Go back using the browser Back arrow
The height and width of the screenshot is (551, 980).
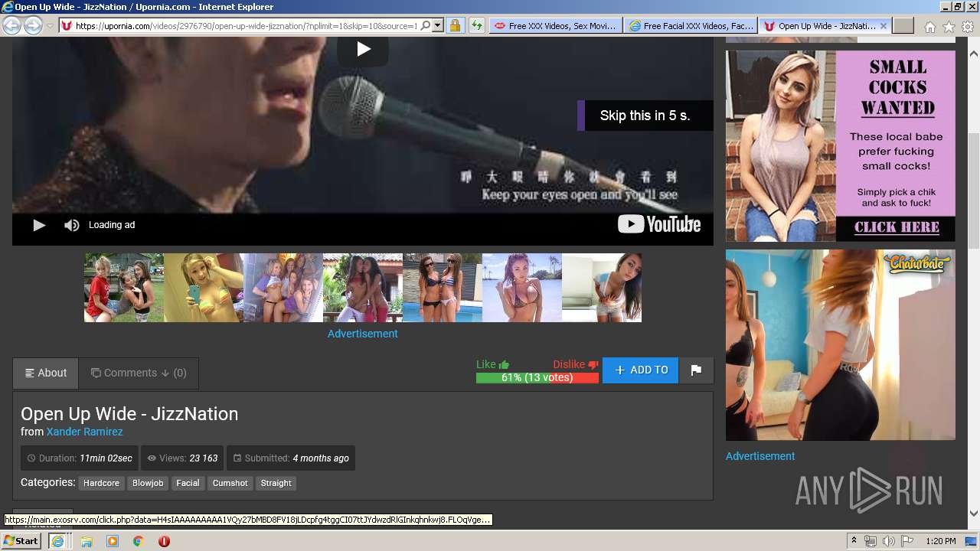(11, 25)
